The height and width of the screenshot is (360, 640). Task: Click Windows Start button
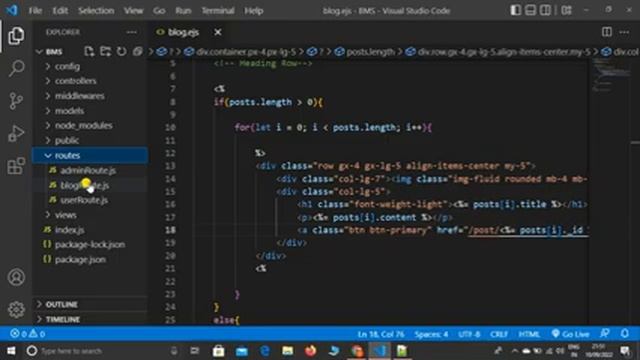coord(11,351)
